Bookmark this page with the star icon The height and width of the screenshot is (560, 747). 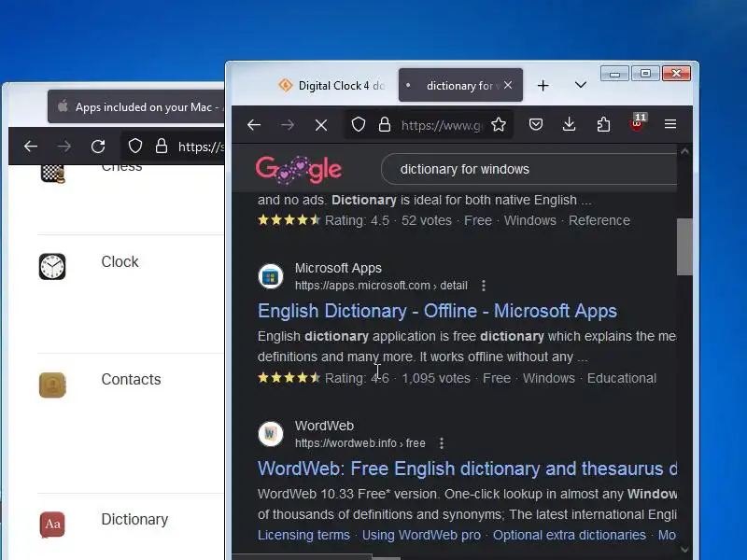[499, 125]
